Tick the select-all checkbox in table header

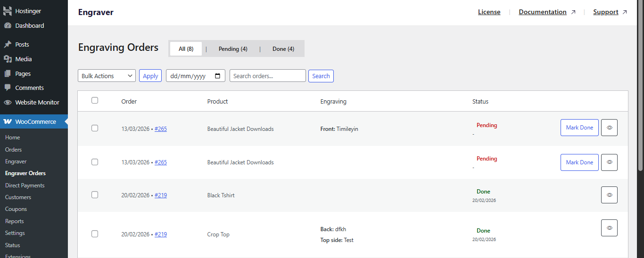tap(95, 100)
